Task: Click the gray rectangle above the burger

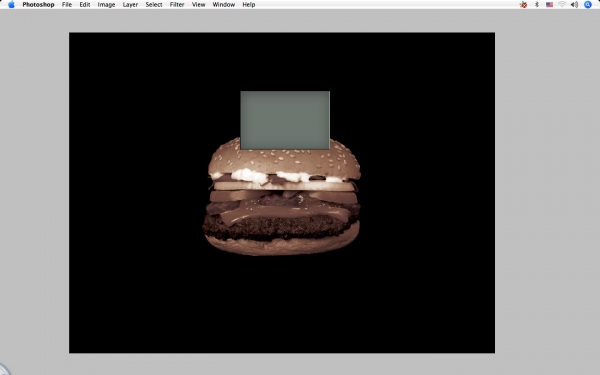Action: [x=285, y=120]
